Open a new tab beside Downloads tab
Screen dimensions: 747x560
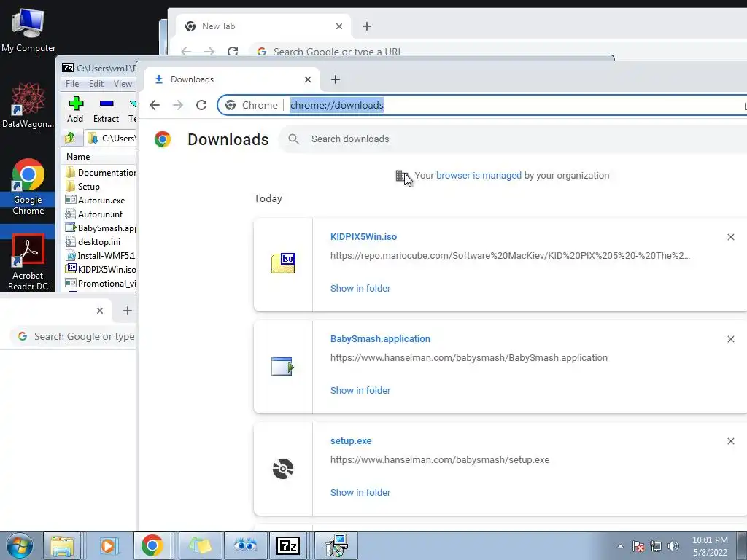click(x=336, y=79)
